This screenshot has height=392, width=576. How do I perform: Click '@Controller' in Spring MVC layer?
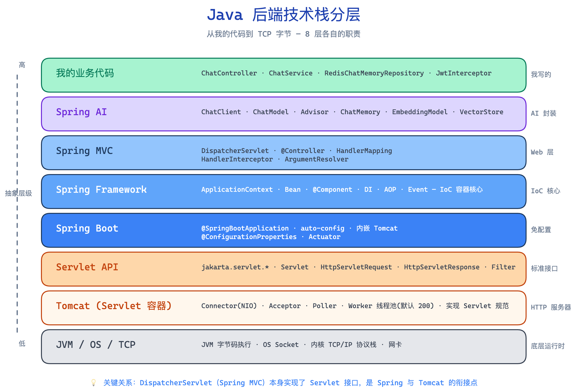coord(303,151)
